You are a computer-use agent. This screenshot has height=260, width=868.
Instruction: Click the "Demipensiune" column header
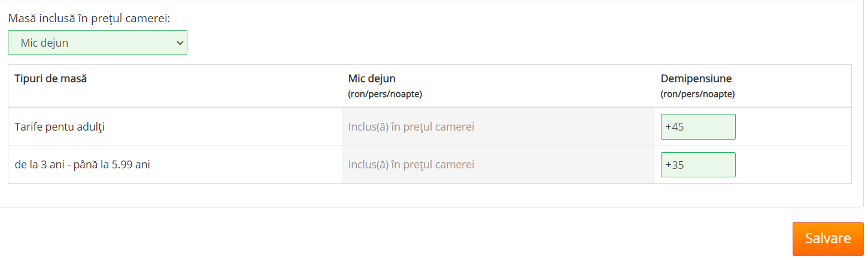696,78
